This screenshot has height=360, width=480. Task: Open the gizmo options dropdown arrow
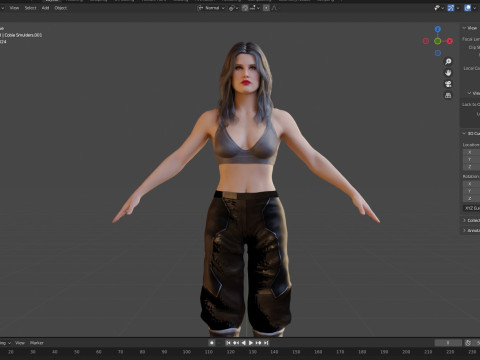pyautogui.click(x=458, y=8)
